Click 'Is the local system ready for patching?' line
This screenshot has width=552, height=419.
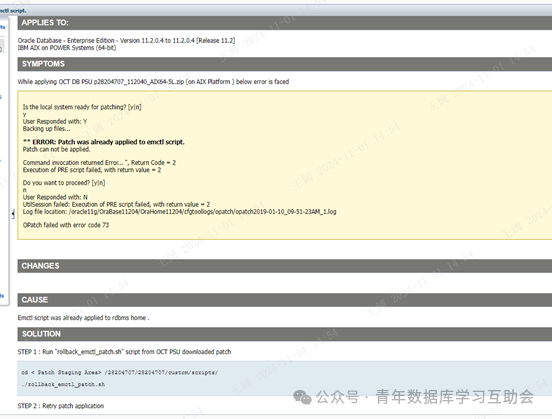coord(82,107)
